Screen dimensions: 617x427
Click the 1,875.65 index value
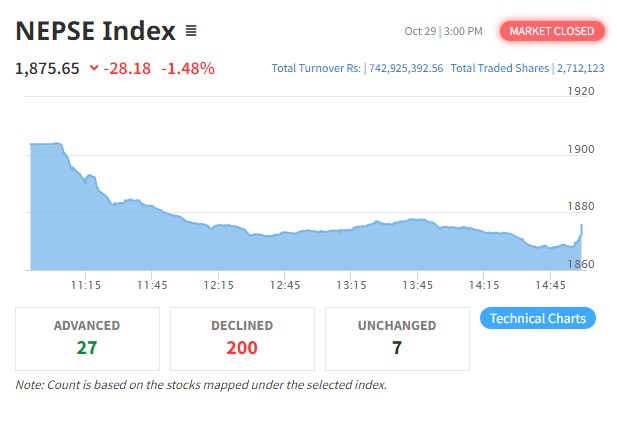click(x=48, y=69)
